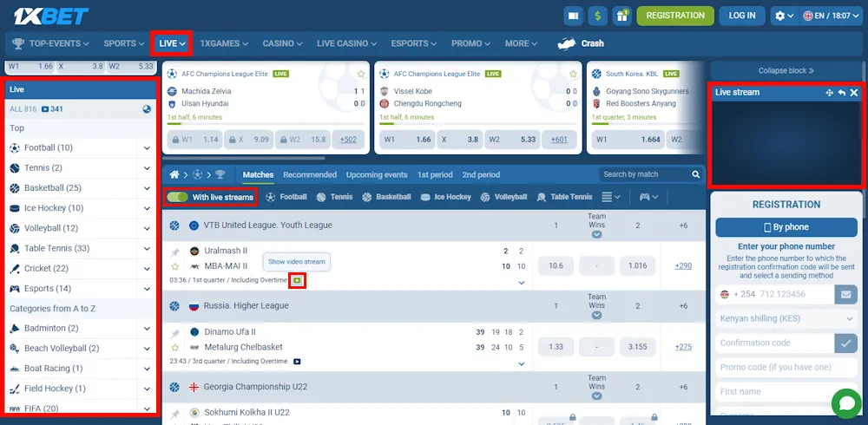Filter sidebar by 341 live-stream events
This screenshot has height=425, width=868.
tap(52, 109)
